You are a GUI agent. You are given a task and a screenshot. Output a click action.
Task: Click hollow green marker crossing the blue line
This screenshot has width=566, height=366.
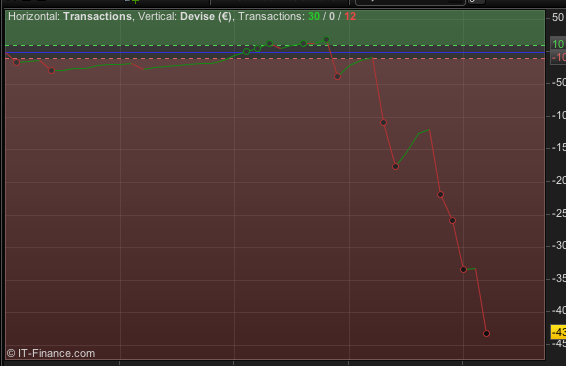247,52
